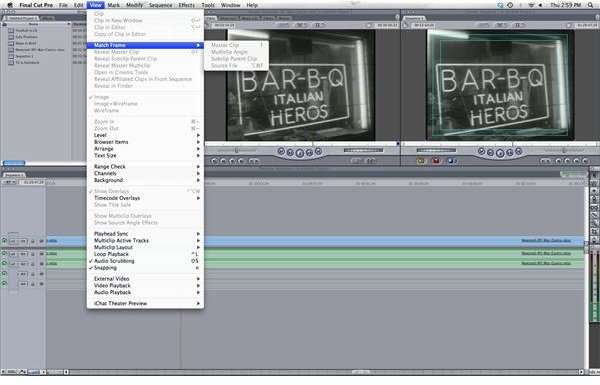Open Multiclip Active Tracks submenu

(x=145, y=241)
